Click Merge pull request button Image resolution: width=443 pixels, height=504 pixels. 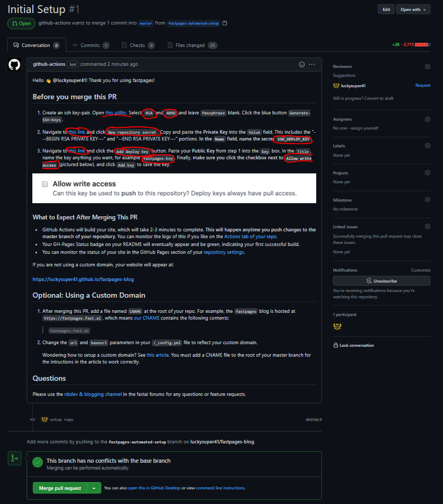[x=59, y=488]
